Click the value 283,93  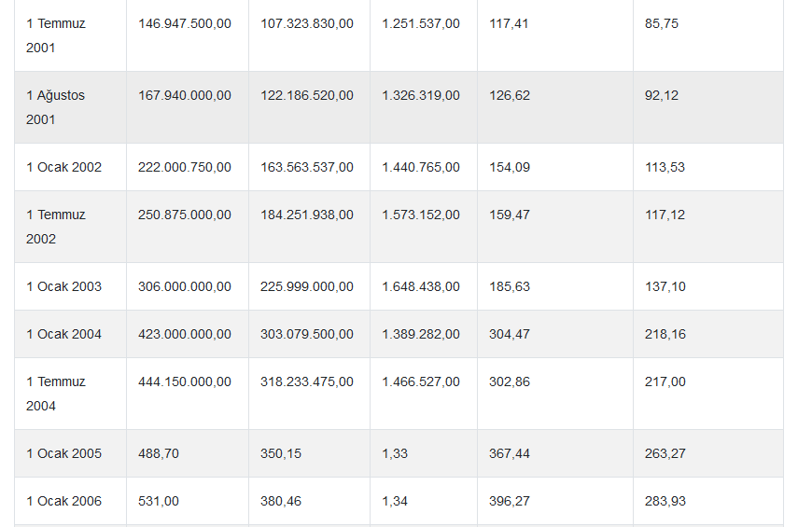pyautogui.click(x=665, y=501)
